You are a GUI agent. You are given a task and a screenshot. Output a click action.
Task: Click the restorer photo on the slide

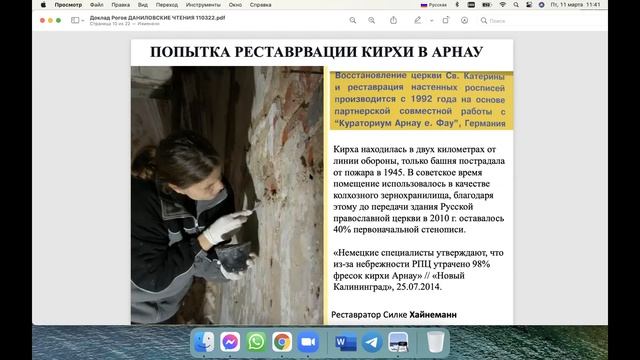click(x=227, y=196)
